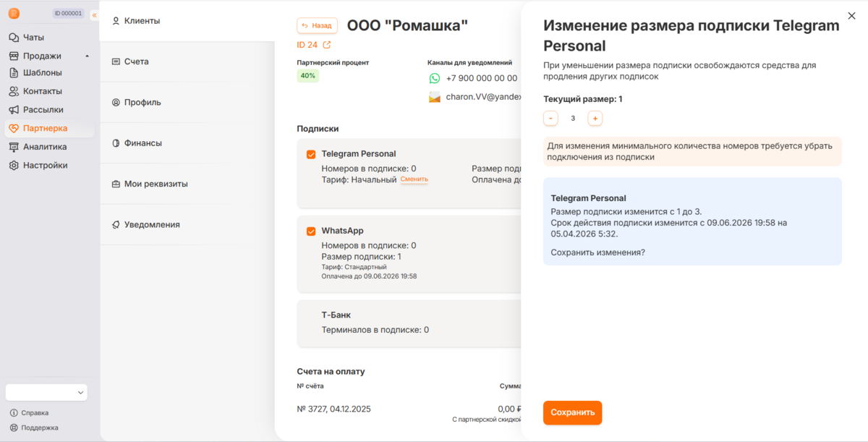
Task: Open Аналитика using its chart icon
Action: (x=13, y=146)
